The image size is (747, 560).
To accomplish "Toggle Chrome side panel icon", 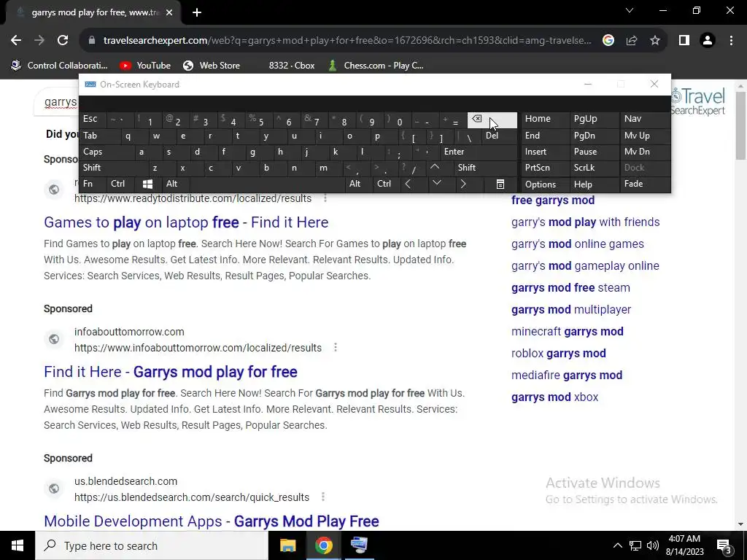I will pyautogui.click(x=684, y=41).
